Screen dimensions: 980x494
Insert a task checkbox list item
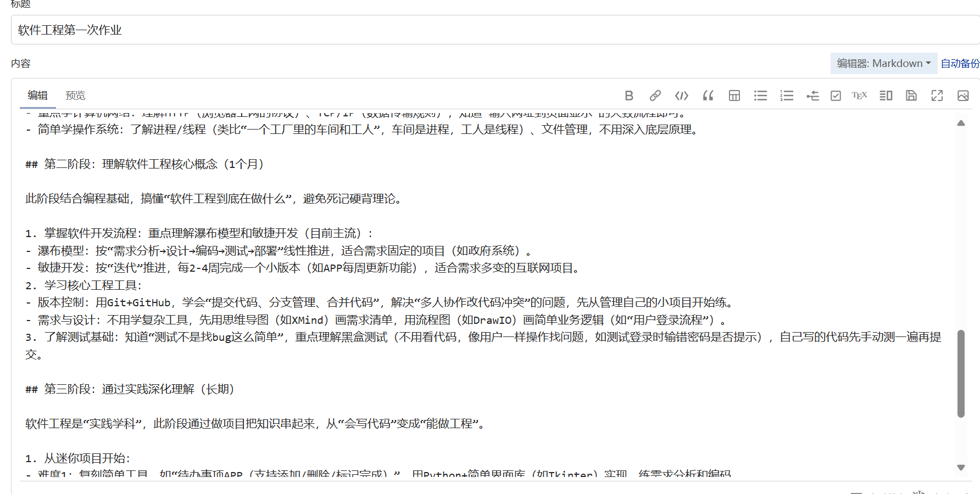(836, 96)
